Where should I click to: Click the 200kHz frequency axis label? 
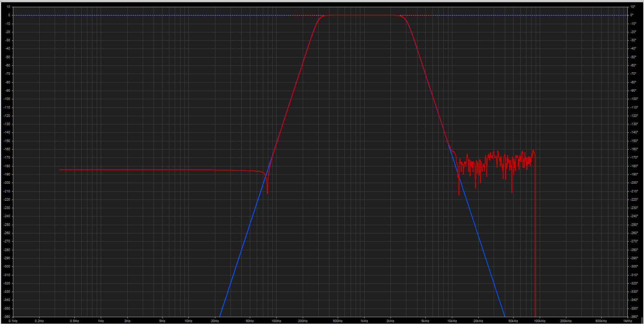tap(566, 321)
